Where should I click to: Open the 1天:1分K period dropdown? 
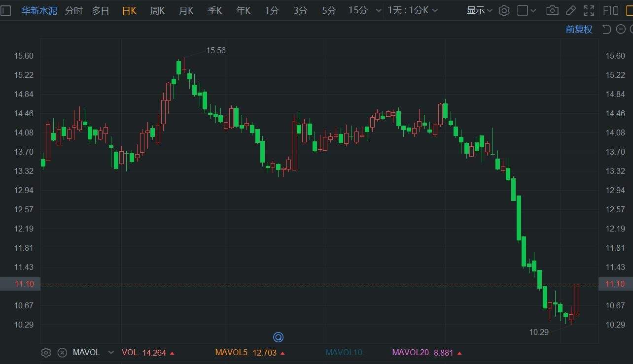click(x=413, y=10)
